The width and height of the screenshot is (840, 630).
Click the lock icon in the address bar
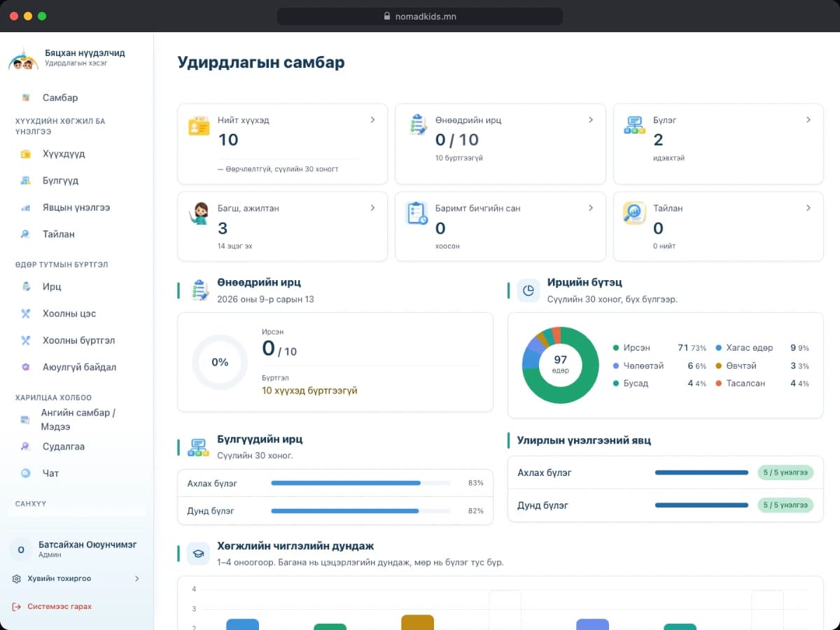387,16
